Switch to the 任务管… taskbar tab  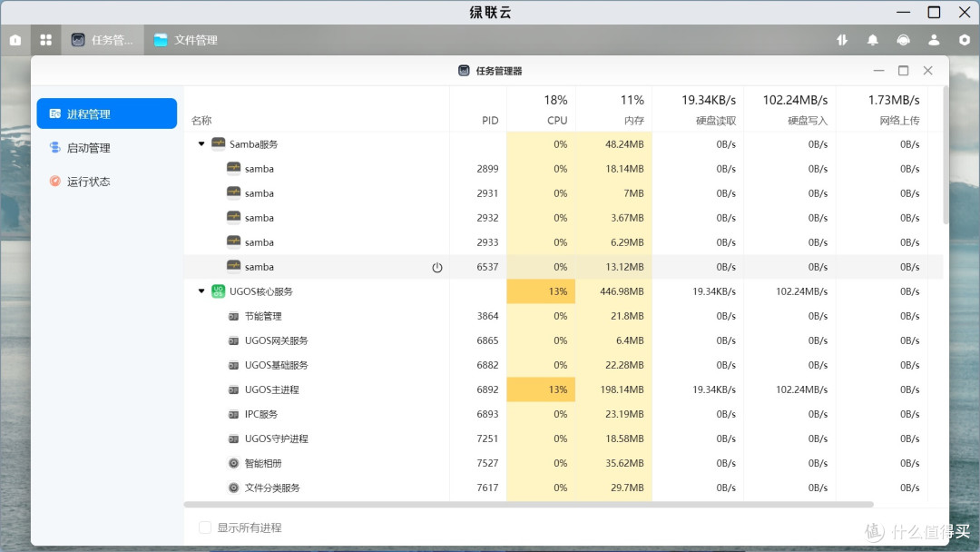(x=103, y=40)
